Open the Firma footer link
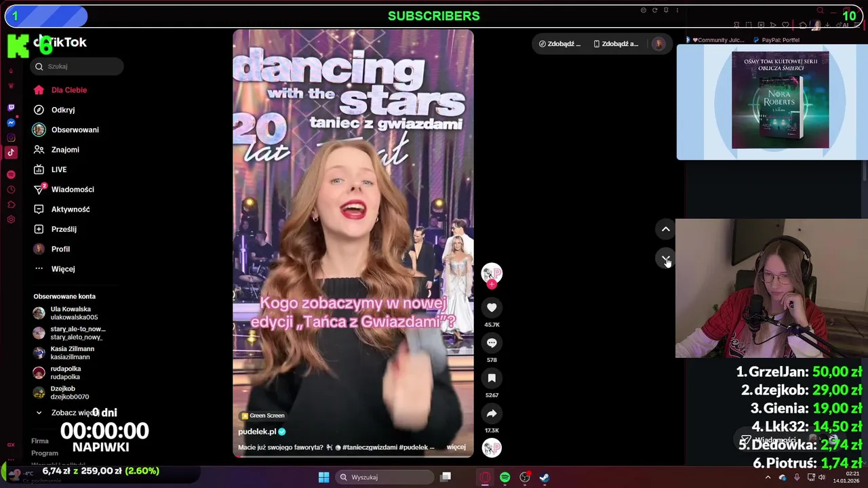The height and width of the screenshot is (488, 868). tap(40, 441)
